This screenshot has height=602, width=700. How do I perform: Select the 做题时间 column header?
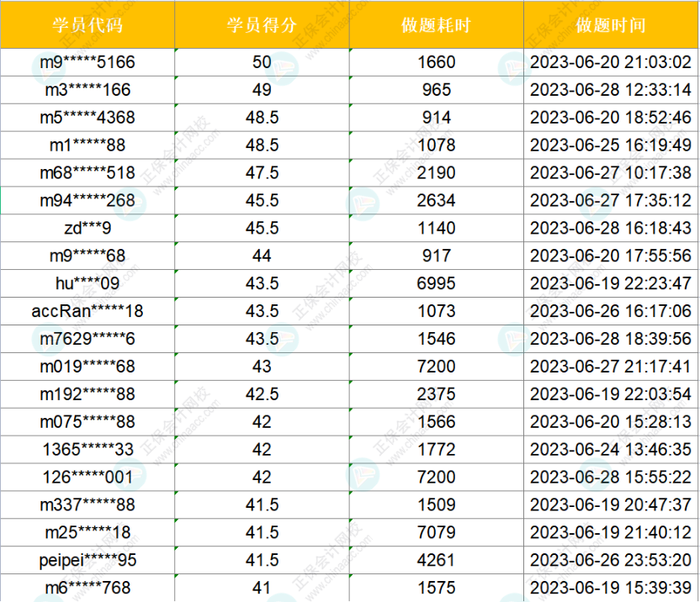pyautogui.click(x=611, y=24)
